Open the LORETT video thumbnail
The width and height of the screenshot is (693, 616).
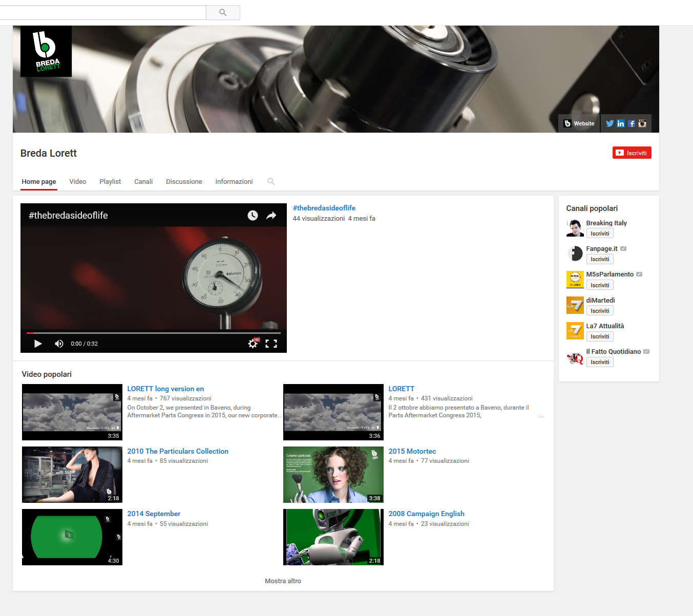(x=333, y=412)
